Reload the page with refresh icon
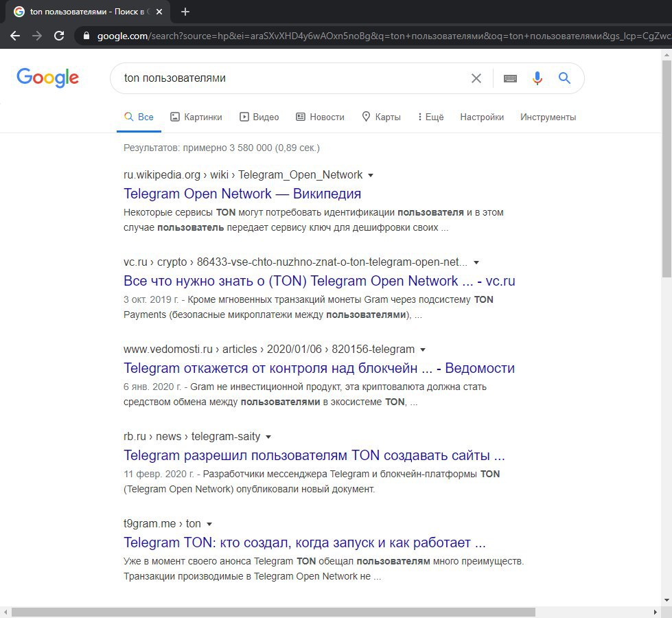672x618 pixels. (x=59, y=36)
